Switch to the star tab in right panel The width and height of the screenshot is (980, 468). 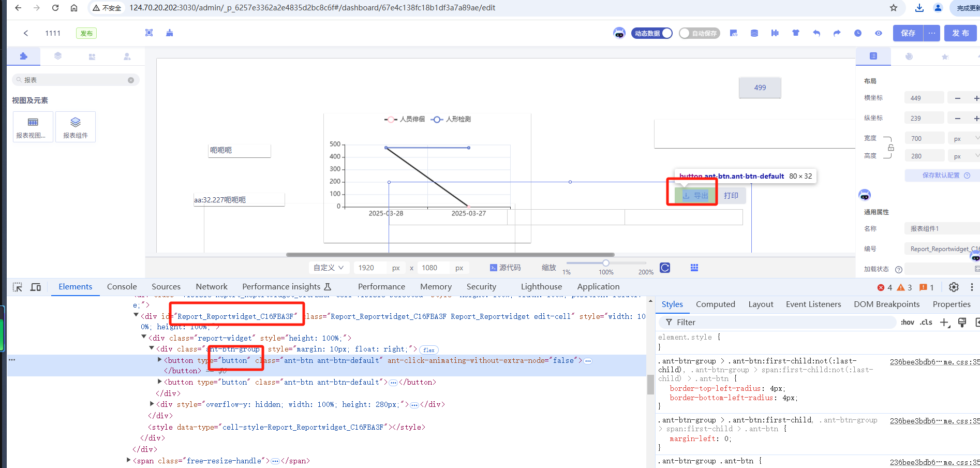point(945,57)
